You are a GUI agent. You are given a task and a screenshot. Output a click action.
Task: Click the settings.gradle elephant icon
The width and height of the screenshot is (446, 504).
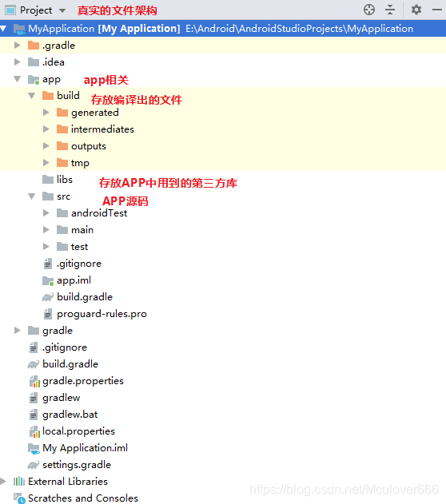(34, 465)
